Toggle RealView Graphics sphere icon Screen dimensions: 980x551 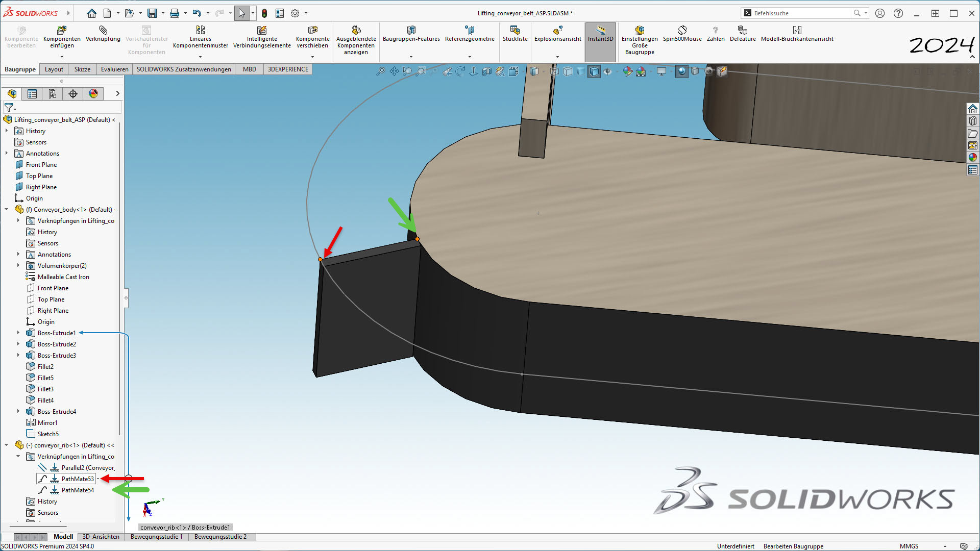coord(681,71)
